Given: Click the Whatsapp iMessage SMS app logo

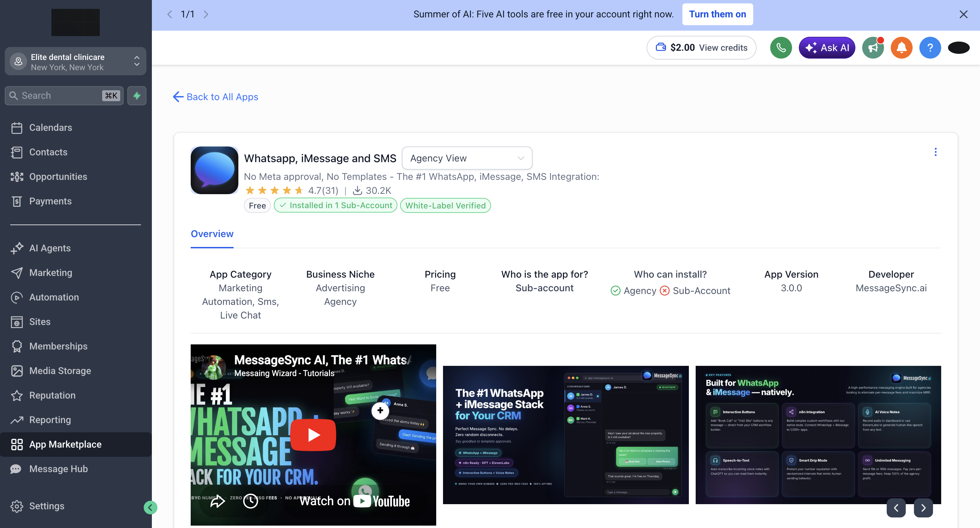Looking at the screenshot, I should pos(214,170).
